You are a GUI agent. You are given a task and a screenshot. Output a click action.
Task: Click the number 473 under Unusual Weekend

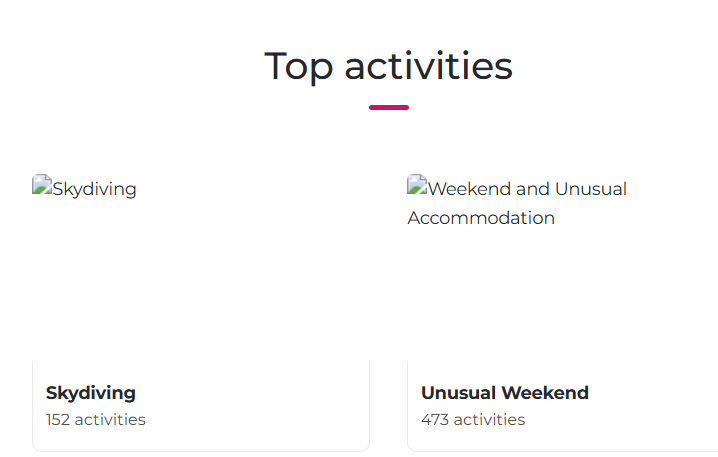[x=435, y=420]
